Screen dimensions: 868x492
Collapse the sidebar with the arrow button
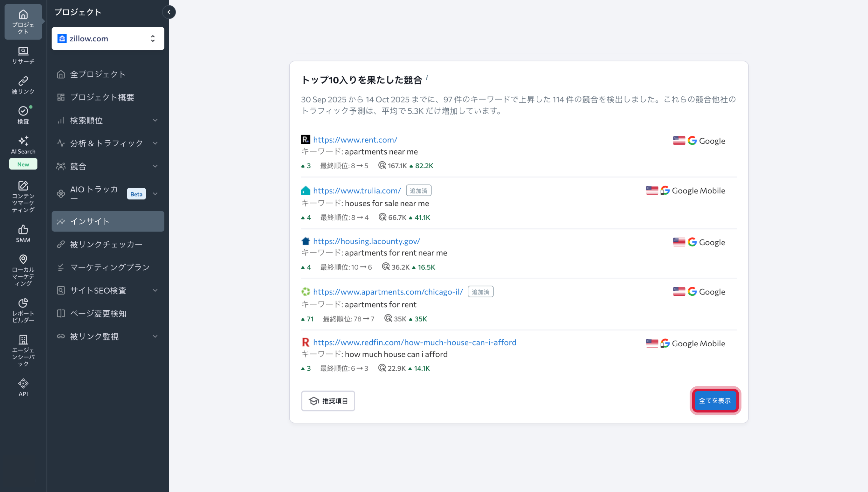click(169, 12)
